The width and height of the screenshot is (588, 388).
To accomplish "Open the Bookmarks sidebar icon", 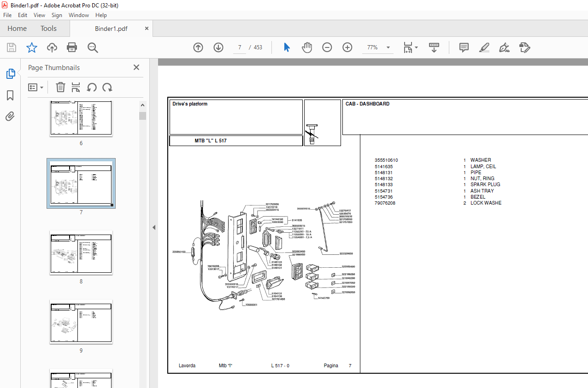I will click(x=10, y=95).
